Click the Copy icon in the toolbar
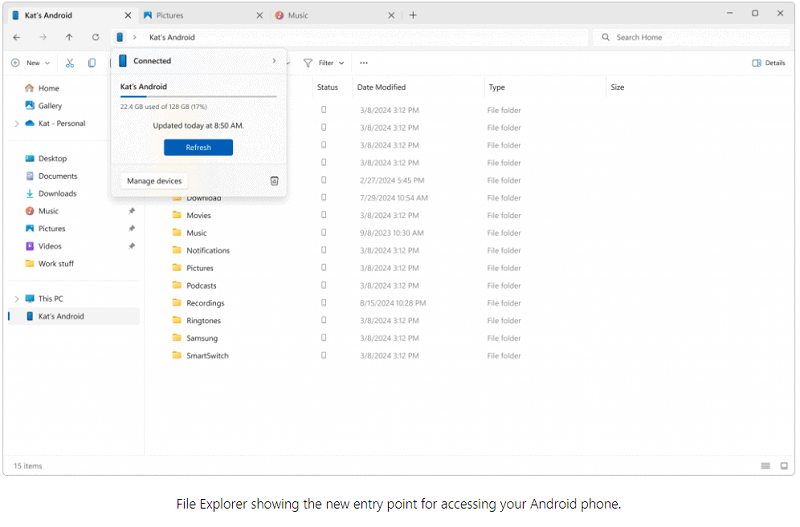The height and width of the screenshot is (527, 800). pyautogui.click(x=92, y=63)
